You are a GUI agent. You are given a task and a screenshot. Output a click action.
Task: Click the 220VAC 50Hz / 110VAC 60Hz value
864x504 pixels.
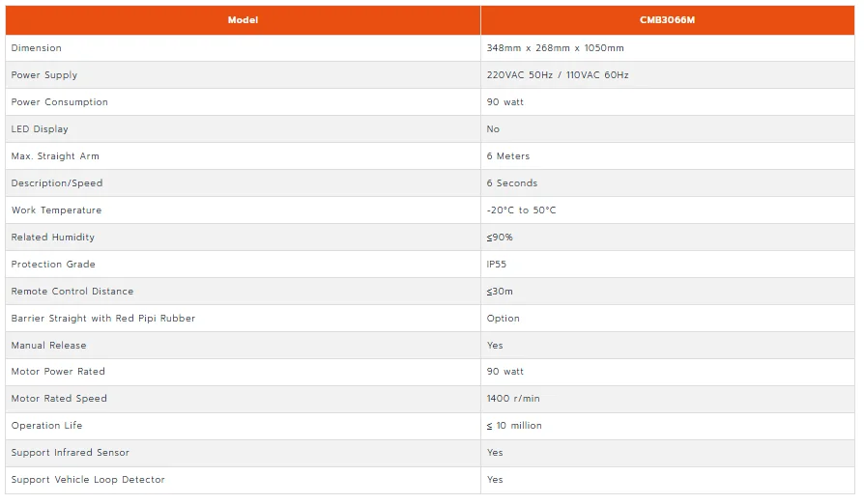[557, 75]
